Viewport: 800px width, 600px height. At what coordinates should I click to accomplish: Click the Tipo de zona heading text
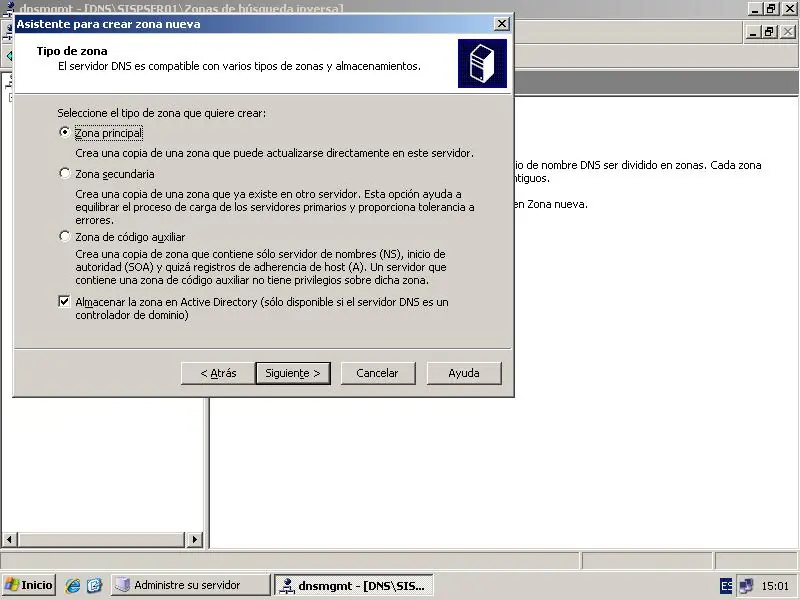pyautogui.click(x=72, y=51)
